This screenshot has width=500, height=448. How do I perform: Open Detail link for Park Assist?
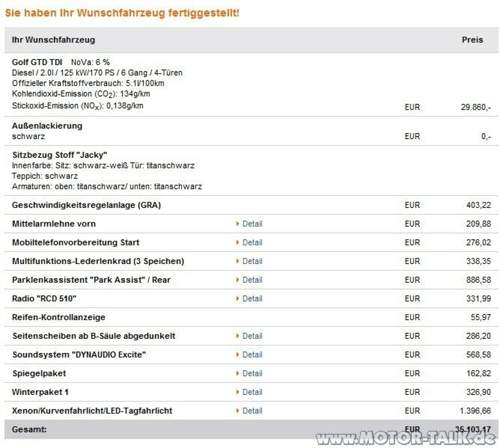pyautogui.click(x=252, y=280)
